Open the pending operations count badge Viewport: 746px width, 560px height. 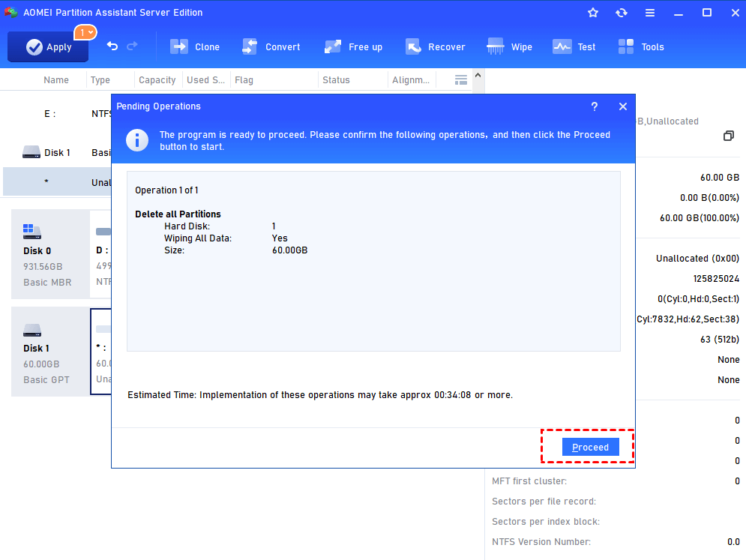coord(85,32)
